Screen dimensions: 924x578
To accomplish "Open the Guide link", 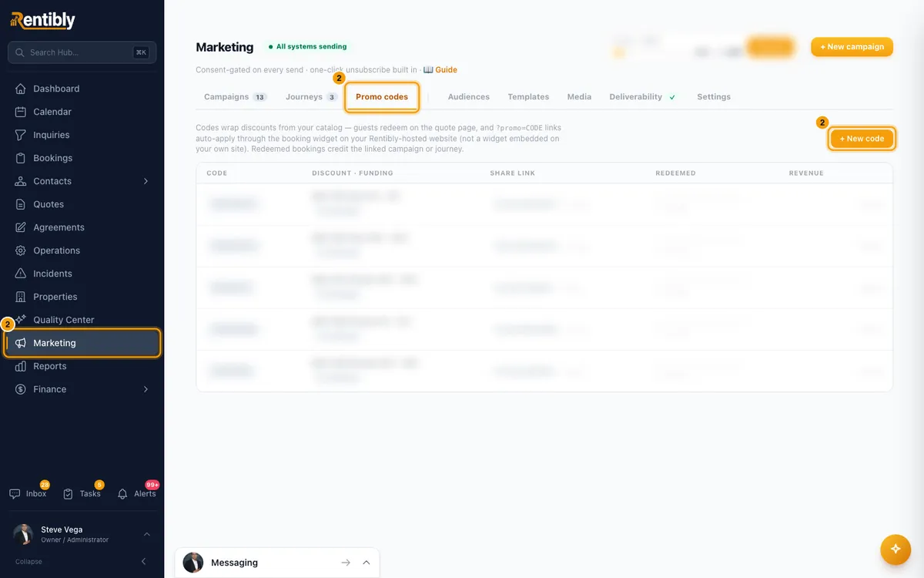I will click(440, 70).
